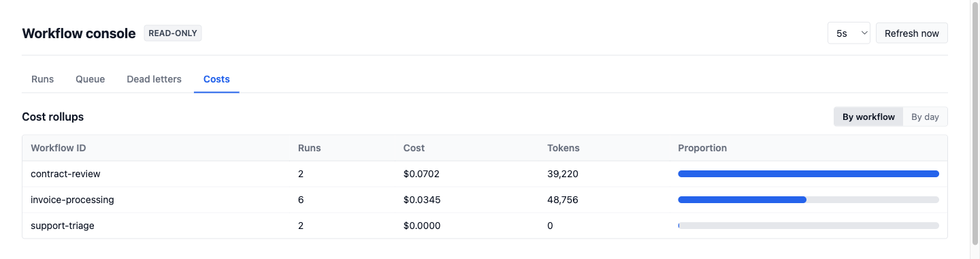
Task: Click the Workflow console heading
Action: point(79,33)
